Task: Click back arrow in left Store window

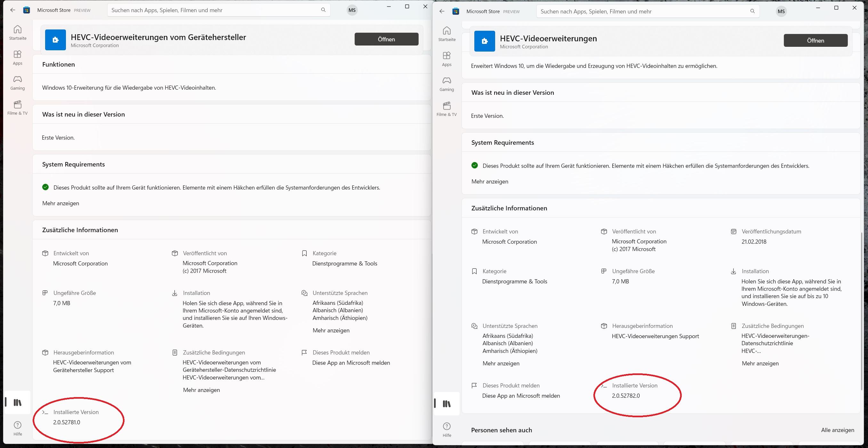Action: pyautogui.click(x=13, y=10)
